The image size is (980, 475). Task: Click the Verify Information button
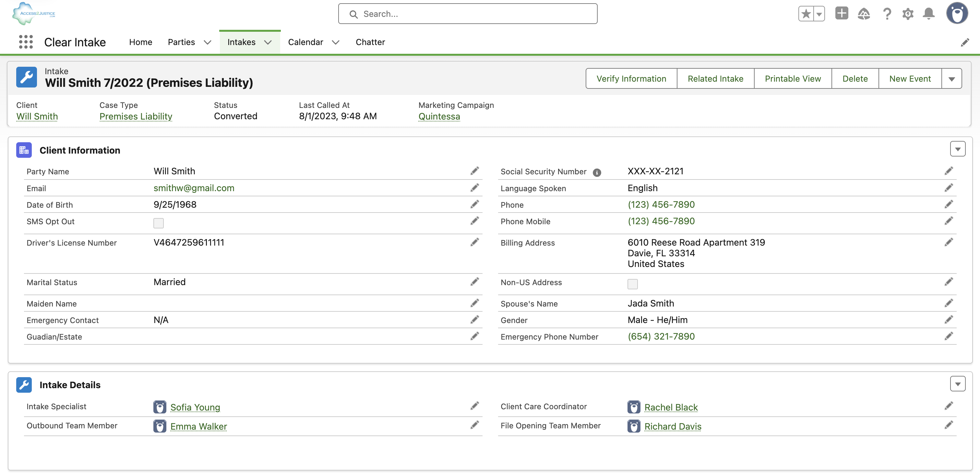[631, 79]
